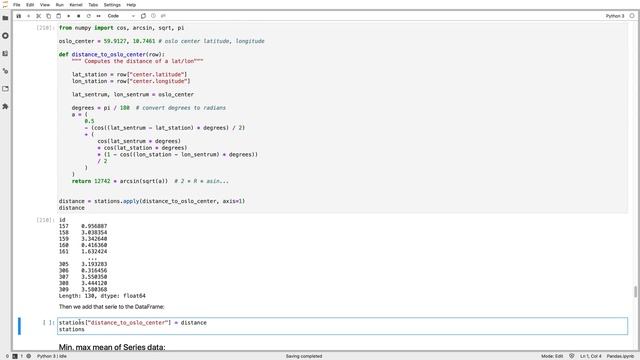Click the 'Then we add that serie' text
This screenshot has width=640, height=360.
tap(111, 307)
